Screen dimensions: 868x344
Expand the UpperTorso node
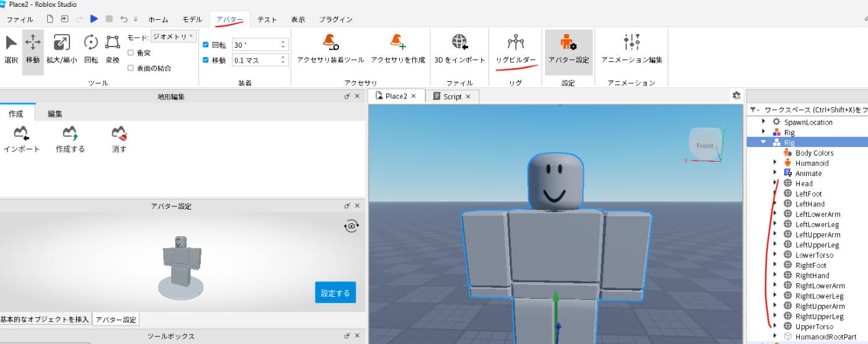point(775,327)
